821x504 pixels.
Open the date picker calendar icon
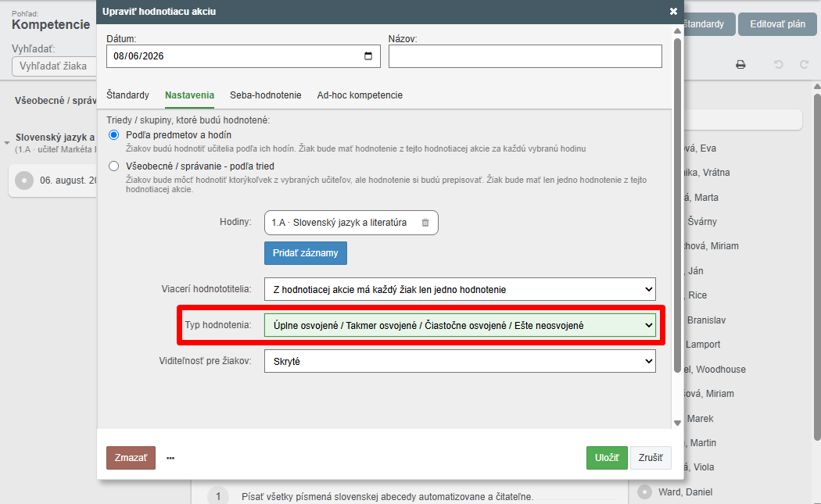tap(368, 56)
